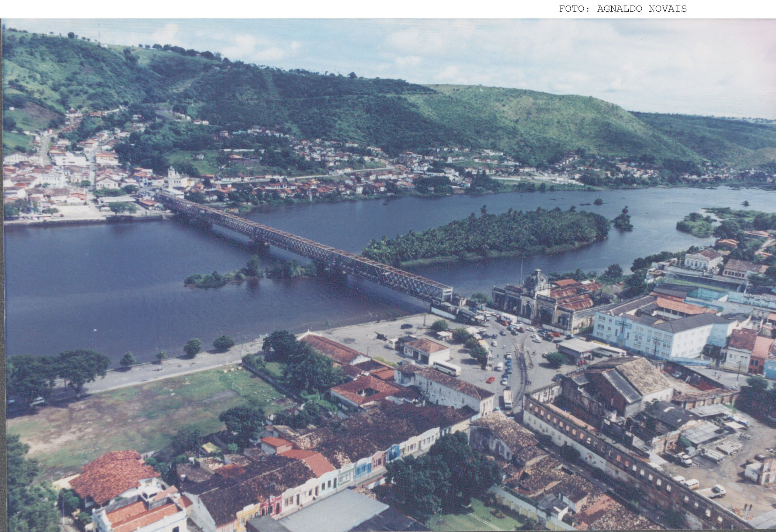Click the red car in the plaza

pos(490,380)
